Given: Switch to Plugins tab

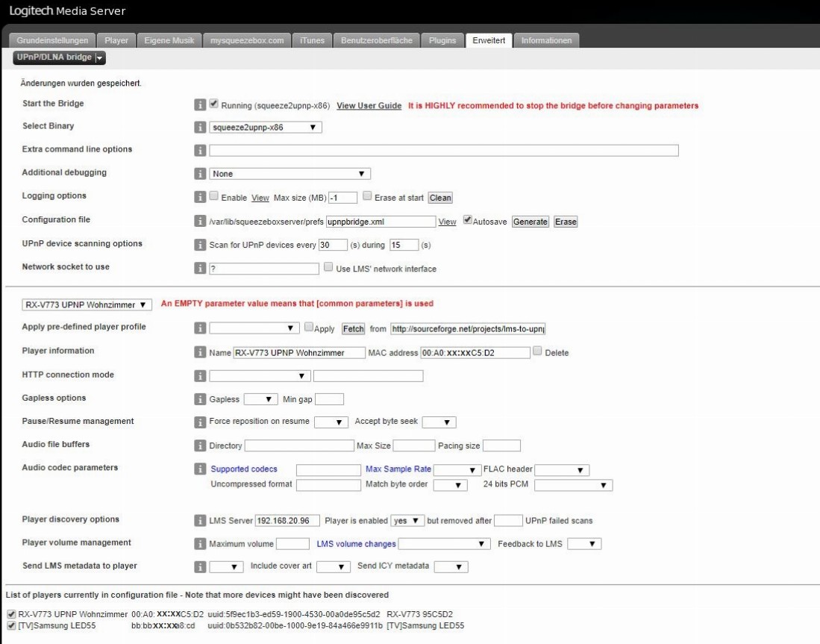Looking at the screenshot, I should click(x=442, y=40).
